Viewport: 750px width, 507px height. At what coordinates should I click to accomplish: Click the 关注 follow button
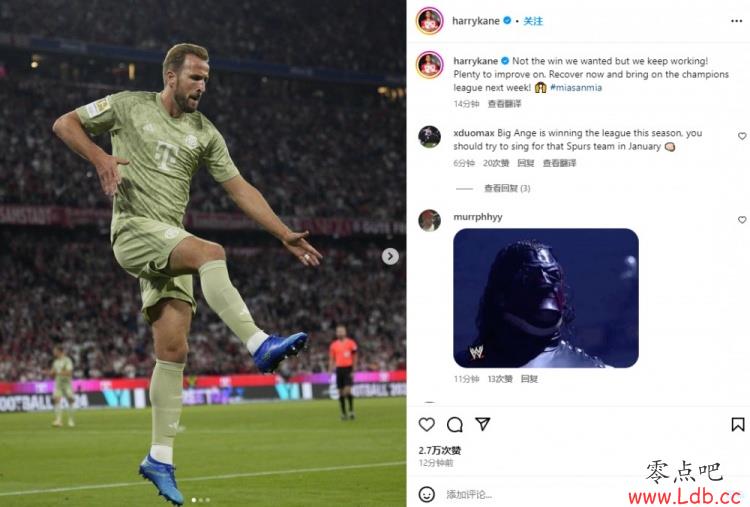[x=533, y=21]
